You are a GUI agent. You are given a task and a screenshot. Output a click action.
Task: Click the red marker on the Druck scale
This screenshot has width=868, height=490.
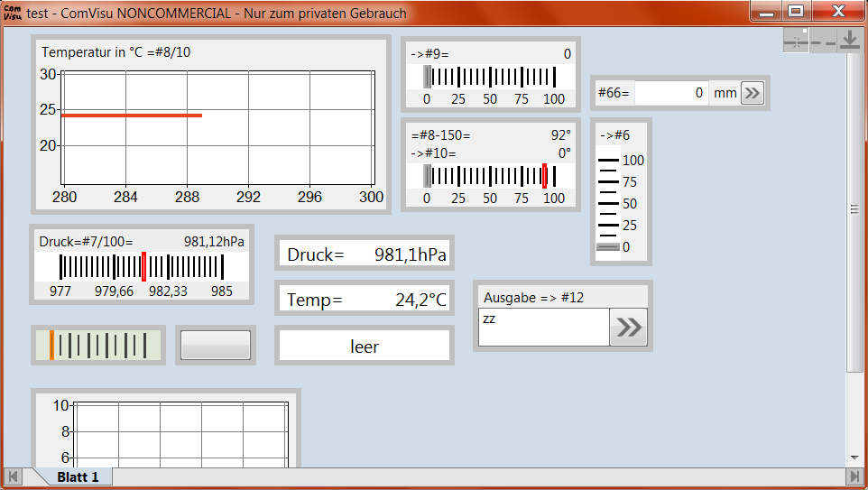tap(144, 266)
